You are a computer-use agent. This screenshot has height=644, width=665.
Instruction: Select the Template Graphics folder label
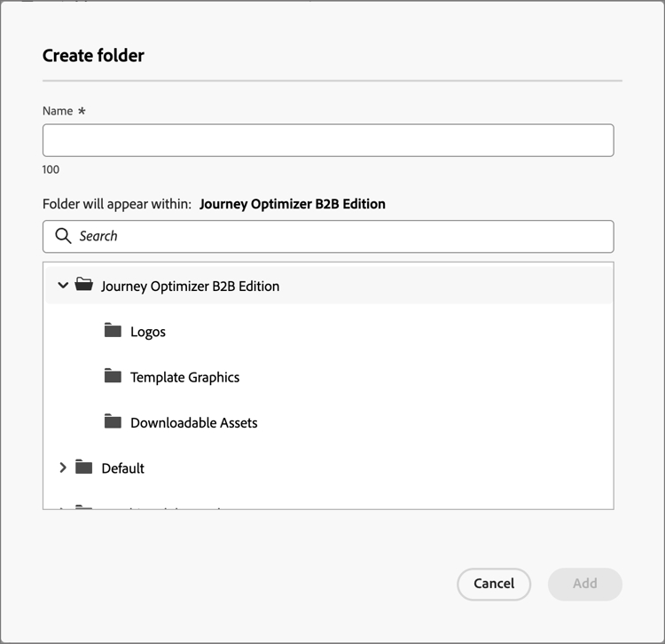click(185, 377)
